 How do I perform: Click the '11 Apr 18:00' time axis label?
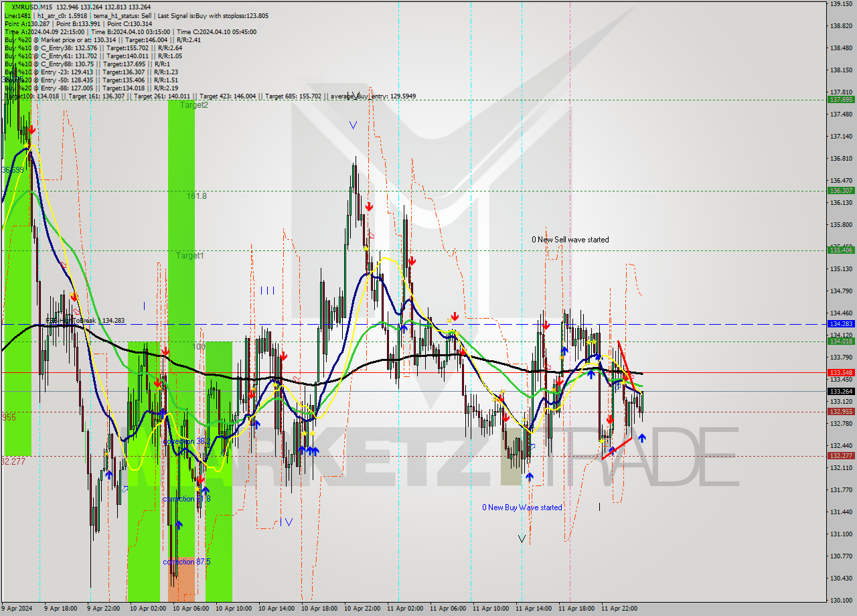(x=576, y=609)
